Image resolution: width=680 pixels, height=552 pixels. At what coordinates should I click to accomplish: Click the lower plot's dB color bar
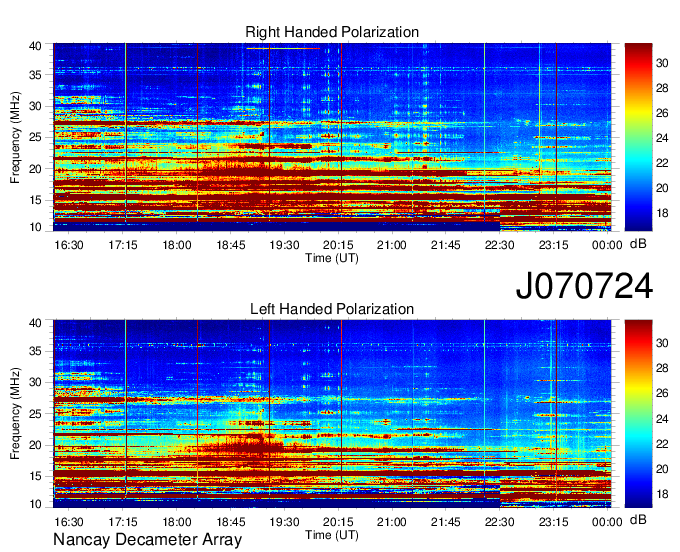638,414
